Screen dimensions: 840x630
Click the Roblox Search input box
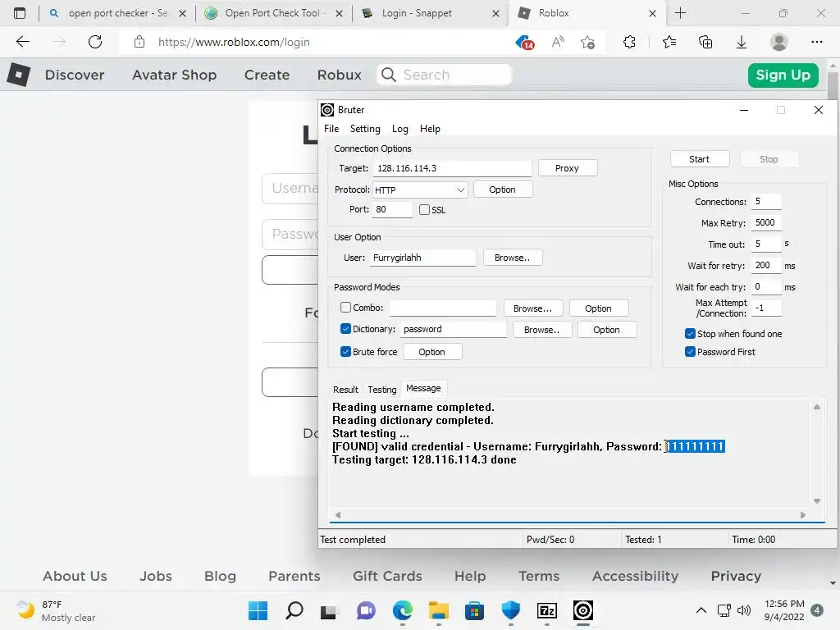tap(444, 75)
